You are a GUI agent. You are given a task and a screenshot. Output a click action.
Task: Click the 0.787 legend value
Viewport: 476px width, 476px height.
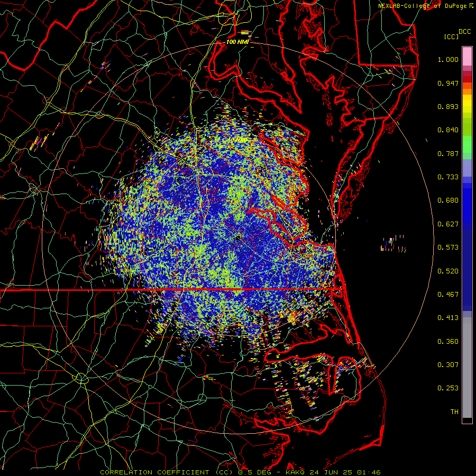click(448, 153)
